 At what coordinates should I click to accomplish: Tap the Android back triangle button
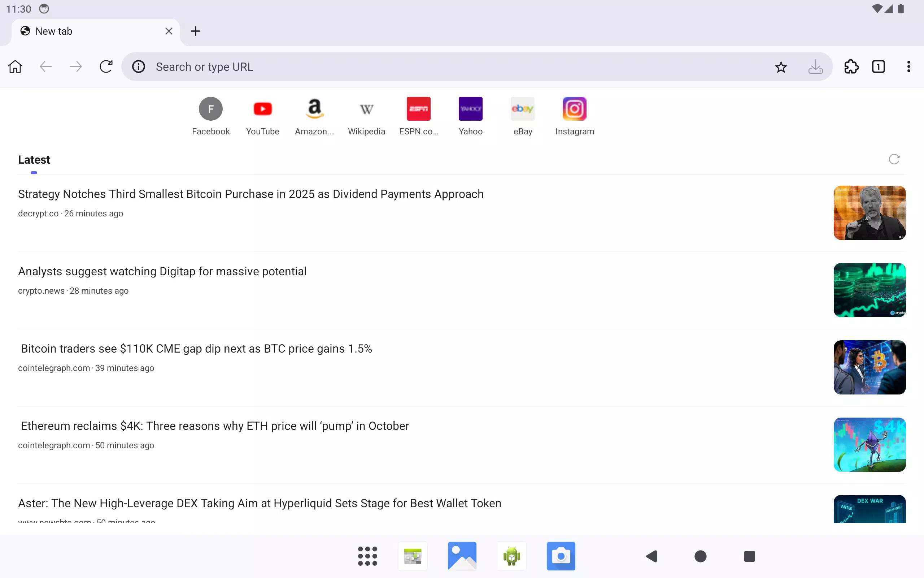click(651, 556)
